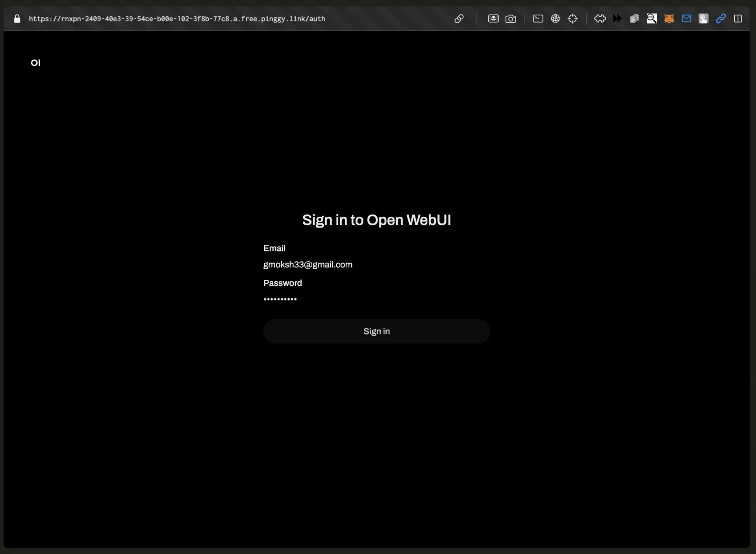756x554 pixels.
Task: Click the lock/secure site icon
Action: tap(17, 19)
